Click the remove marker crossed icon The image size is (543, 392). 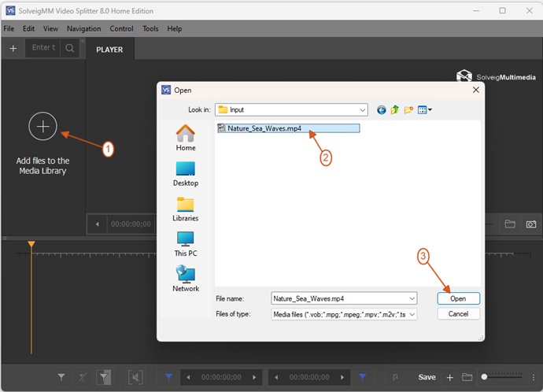click(83, 377)
